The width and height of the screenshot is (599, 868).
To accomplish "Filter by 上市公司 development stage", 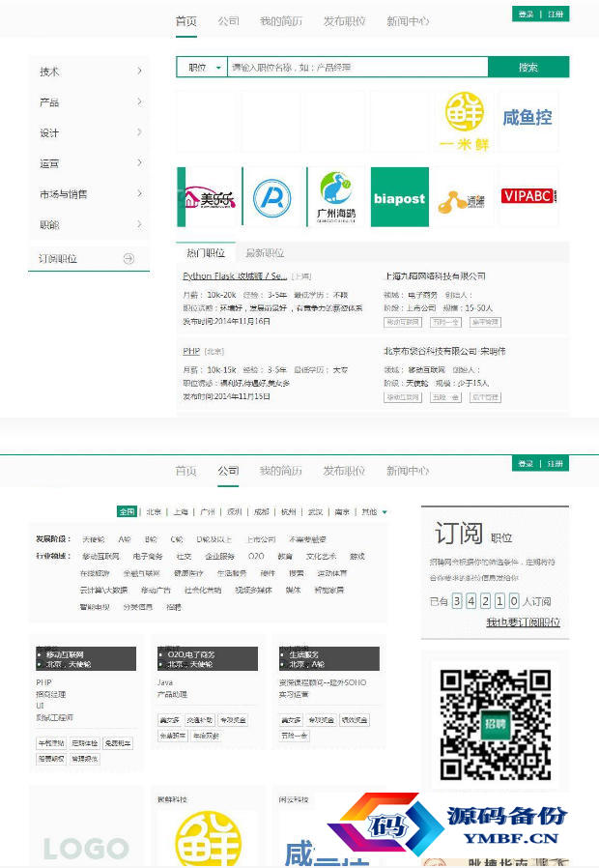I will coord(262,538).
